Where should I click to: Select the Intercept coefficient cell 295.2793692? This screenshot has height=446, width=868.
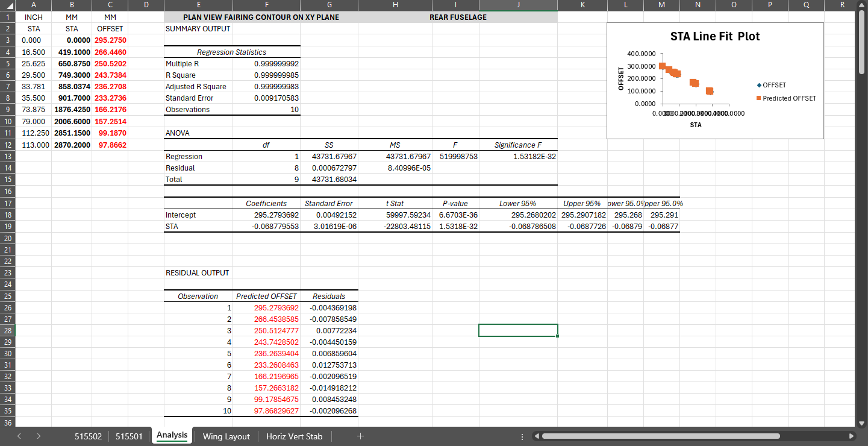click(266, 215)
